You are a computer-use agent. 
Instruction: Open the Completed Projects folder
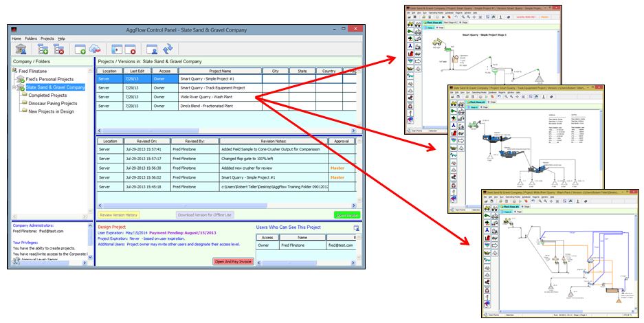47,96
